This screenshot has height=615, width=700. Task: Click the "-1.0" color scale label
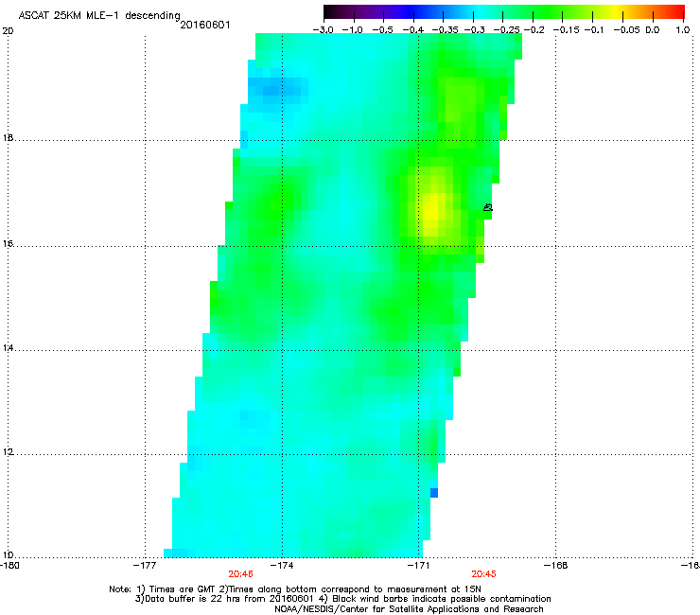[x=353, y=30]
